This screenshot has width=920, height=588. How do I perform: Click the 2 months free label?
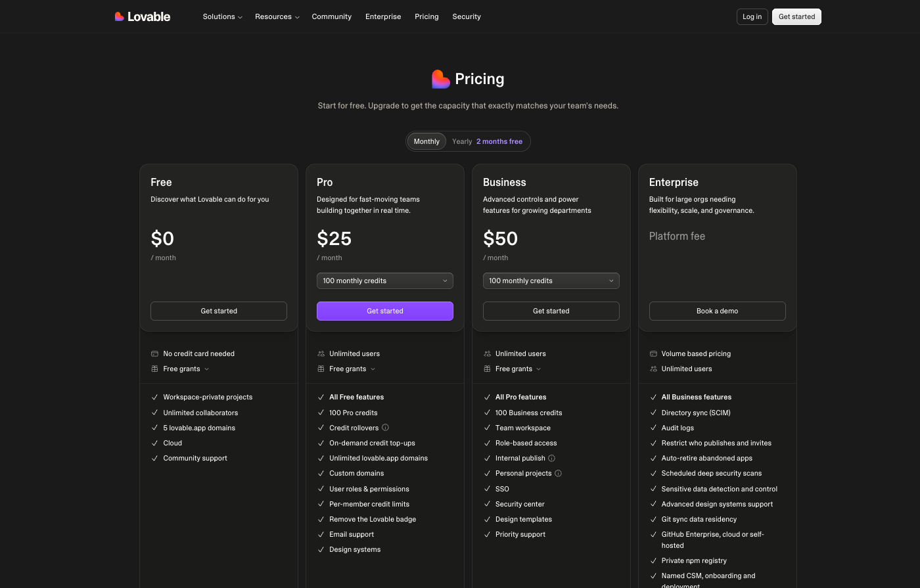click(x=499, y=142)
